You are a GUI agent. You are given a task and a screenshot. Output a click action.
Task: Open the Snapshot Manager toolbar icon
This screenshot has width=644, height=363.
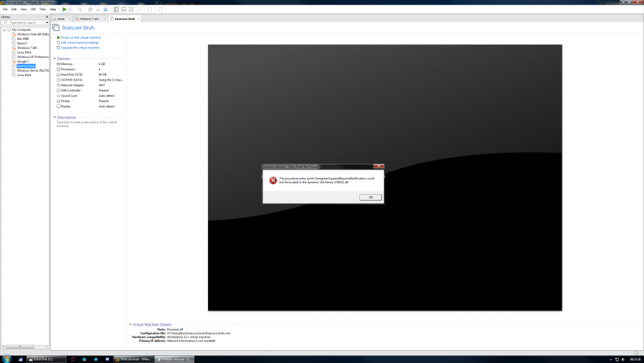coord(106,9)
